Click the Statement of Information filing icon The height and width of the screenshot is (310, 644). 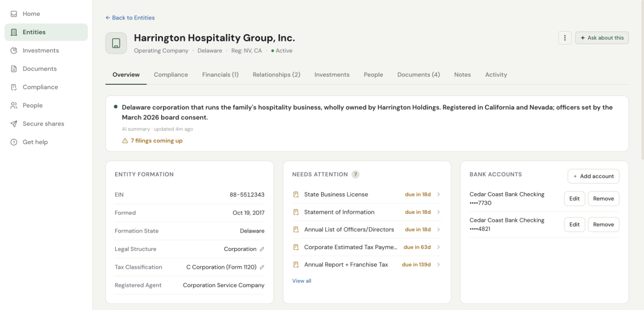tap(296, 212)
